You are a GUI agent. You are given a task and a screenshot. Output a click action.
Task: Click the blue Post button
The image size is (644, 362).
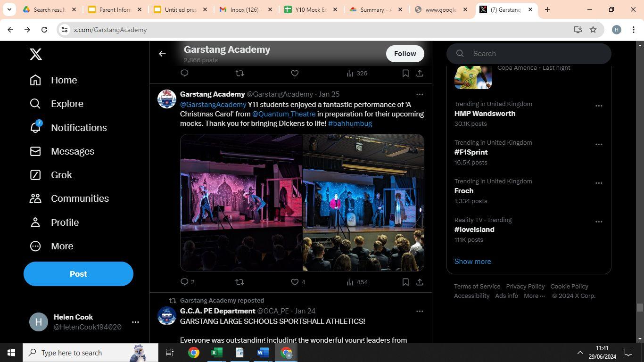78,274
